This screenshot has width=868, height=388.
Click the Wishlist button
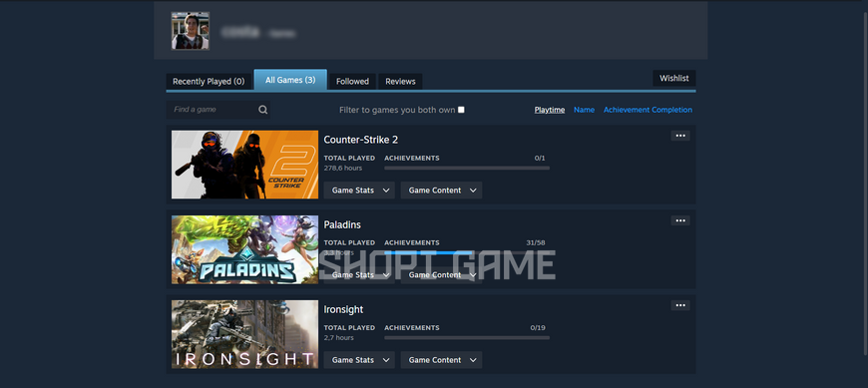click(x=674, y=78)
